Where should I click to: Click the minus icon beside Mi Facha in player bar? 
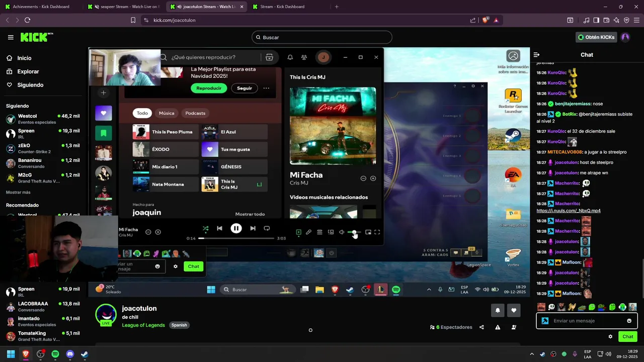coord(148,232)
